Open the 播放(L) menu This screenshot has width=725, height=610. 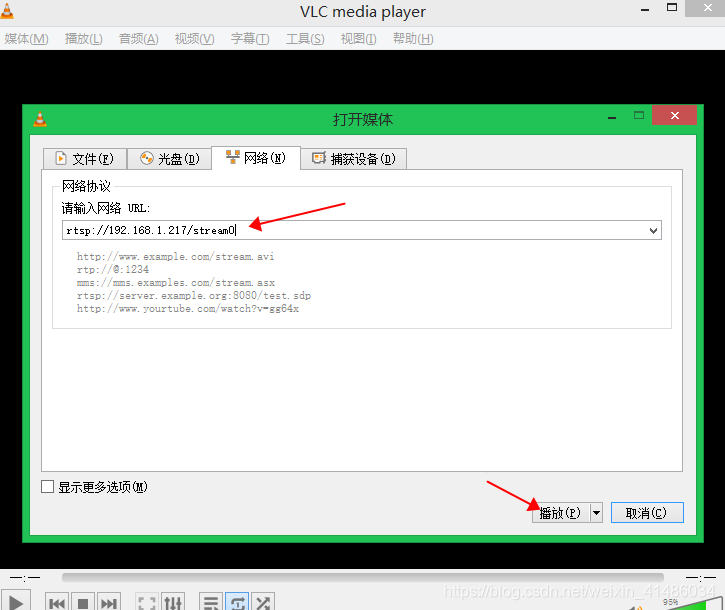pos(84,39)
